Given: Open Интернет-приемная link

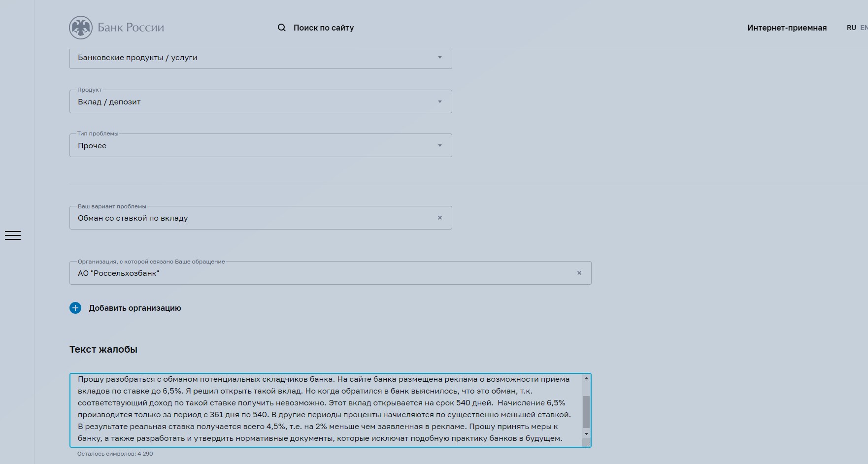Looking at the screenshot, I should click(787, 28).
